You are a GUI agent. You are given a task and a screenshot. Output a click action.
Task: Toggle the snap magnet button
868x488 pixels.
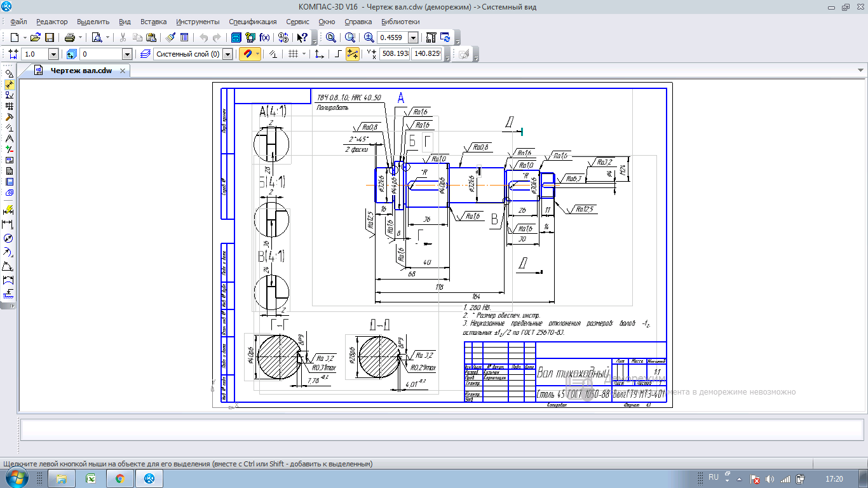pyautogui.click(x=247, y=54)
